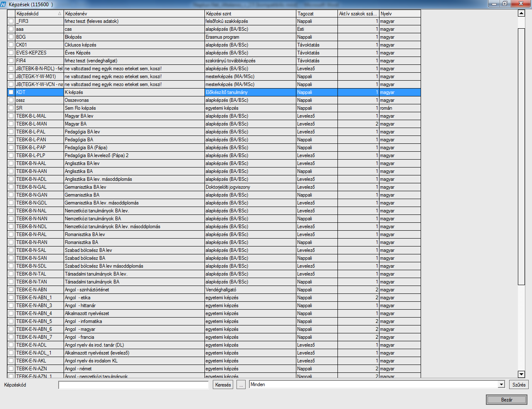532x409 pixels.
Task: Select the 'Esti' cell in the aaa row
Action: [x=317, y=29]
